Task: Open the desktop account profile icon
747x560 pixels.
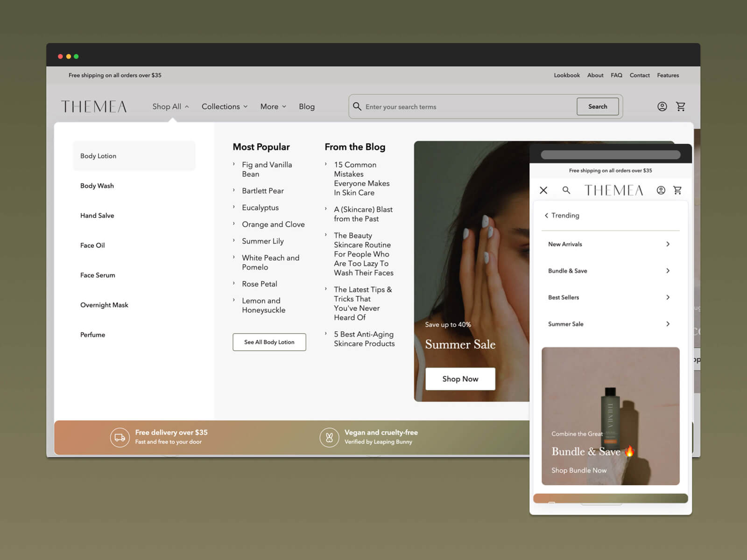Action: tap(662, 106)
